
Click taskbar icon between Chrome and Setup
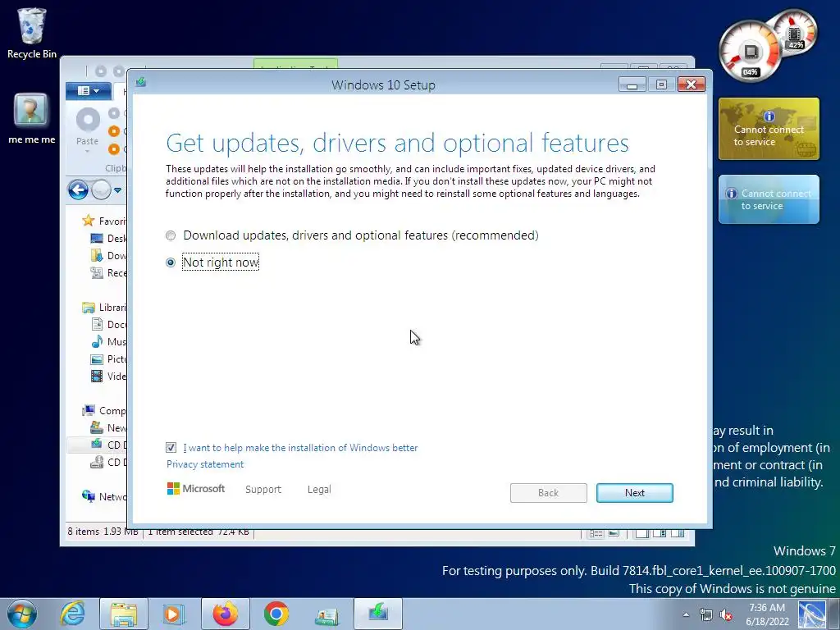click(x=326, y=615)
